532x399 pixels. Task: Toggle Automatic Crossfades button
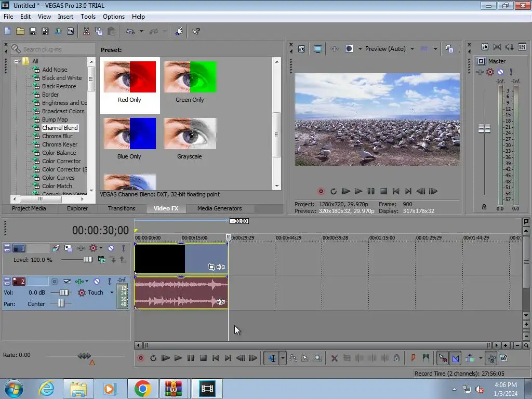[x=456, y=358]
